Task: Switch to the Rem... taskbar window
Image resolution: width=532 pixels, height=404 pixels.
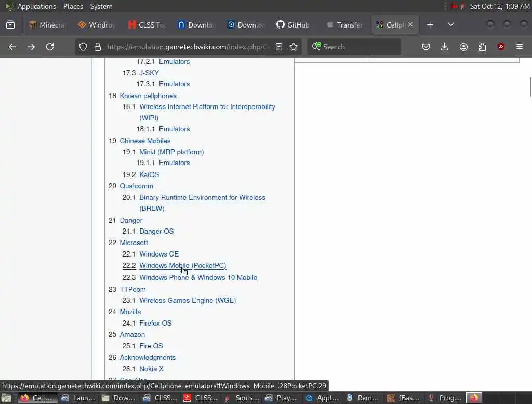Action: [363, 398]
